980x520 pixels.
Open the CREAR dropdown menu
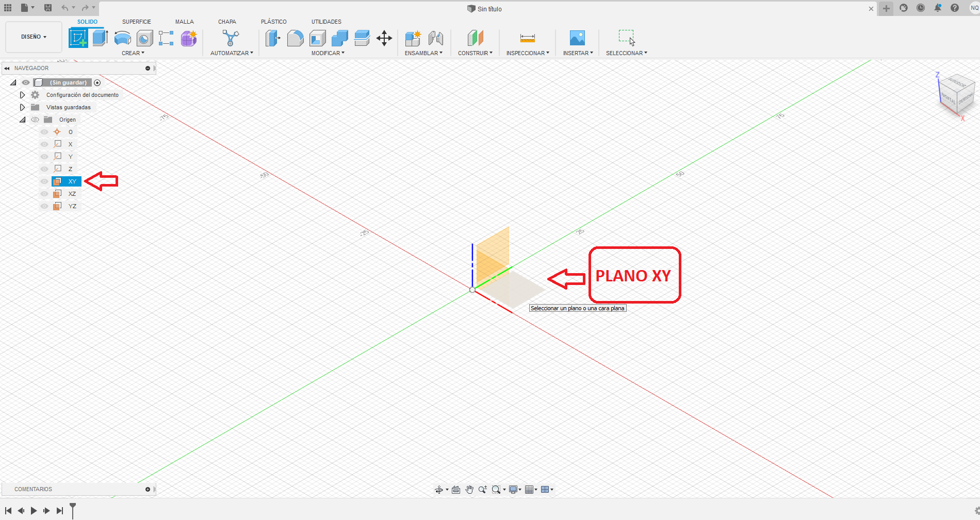[x=133, y=53]
